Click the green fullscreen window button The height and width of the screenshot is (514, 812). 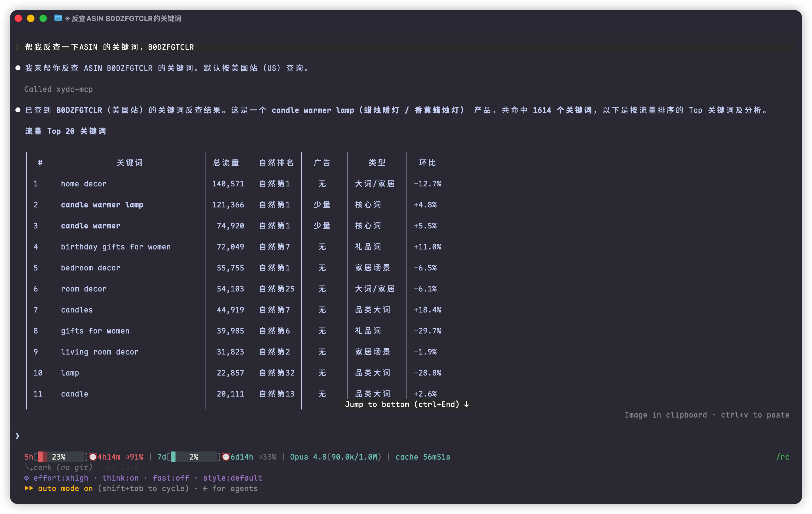43,19
